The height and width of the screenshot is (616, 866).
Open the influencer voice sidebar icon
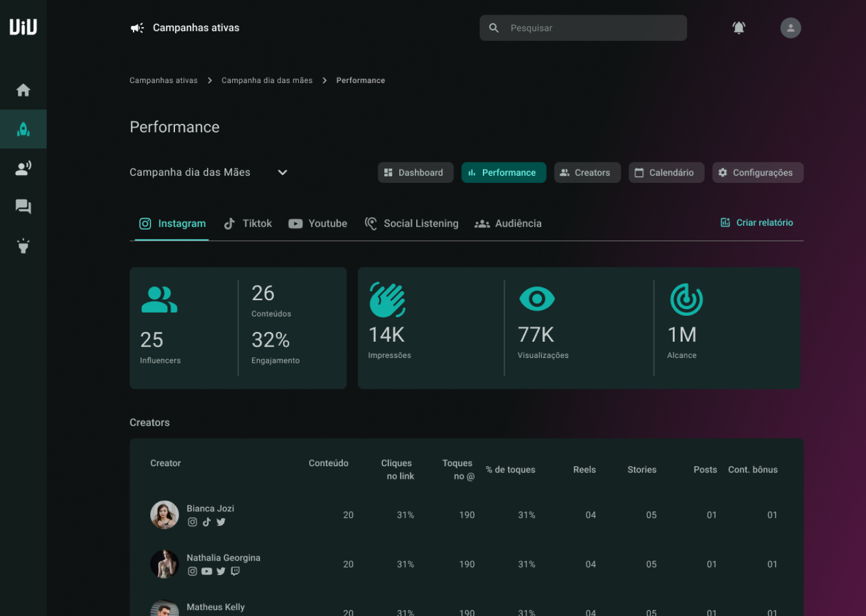[23, 168]
